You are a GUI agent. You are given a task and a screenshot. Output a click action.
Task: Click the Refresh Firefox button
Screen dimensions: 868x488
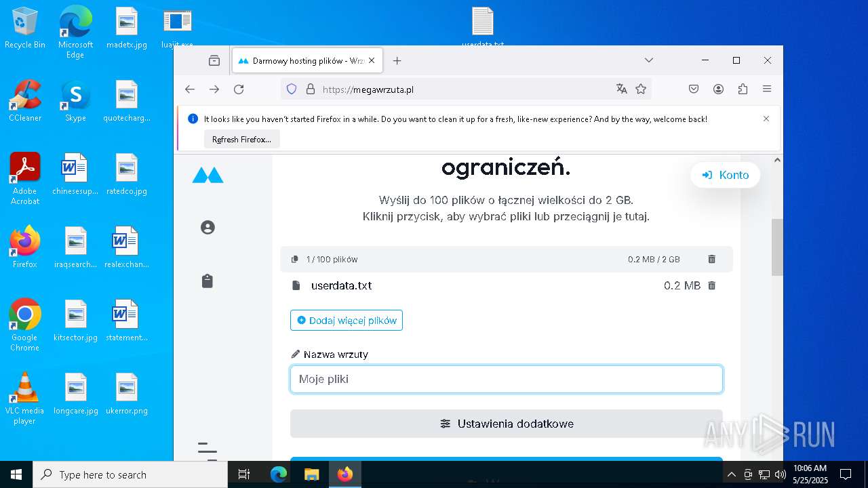point(241,139)
